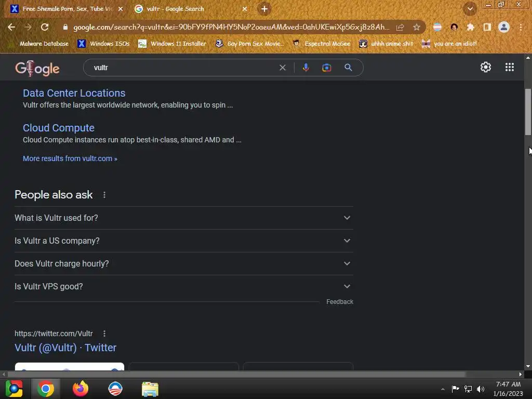Go back using browser back arrow
This screenshot has height=399, width=532.
tap(11, 27)
